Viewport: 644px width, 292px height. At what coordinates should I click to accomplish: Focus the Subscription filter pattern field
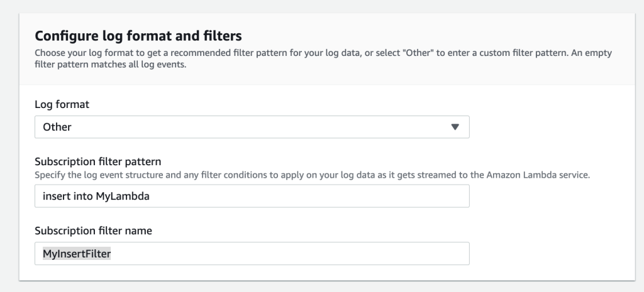252,196
